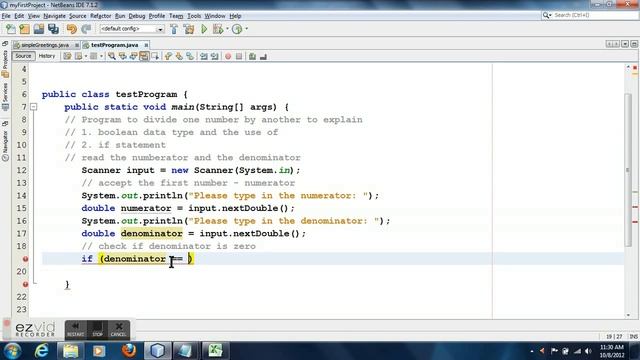This screenshot has height=360, width=640.
Task: Open the File menu
Action: click(x=6, y=16)
